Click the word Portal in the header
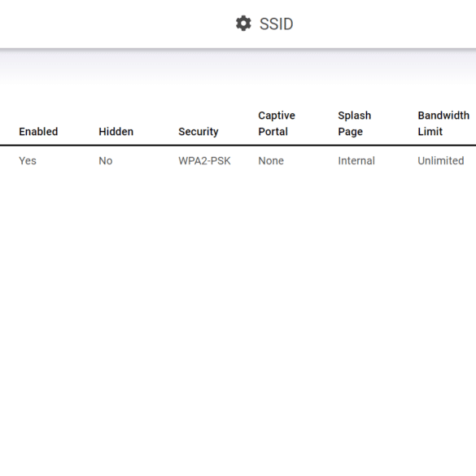Image resolution: width=476 pixels, height=476 pixels. tap(273, 132)
